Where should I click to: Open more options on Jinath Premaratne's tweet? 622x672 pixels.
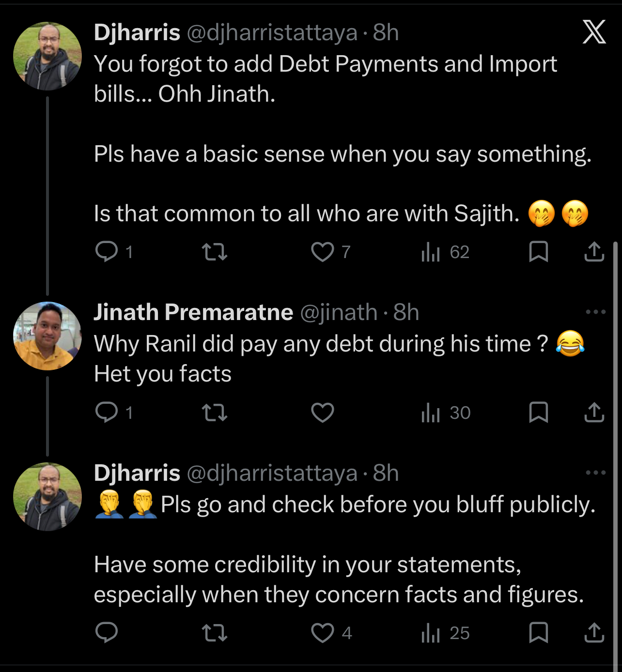tap(595, 312)
